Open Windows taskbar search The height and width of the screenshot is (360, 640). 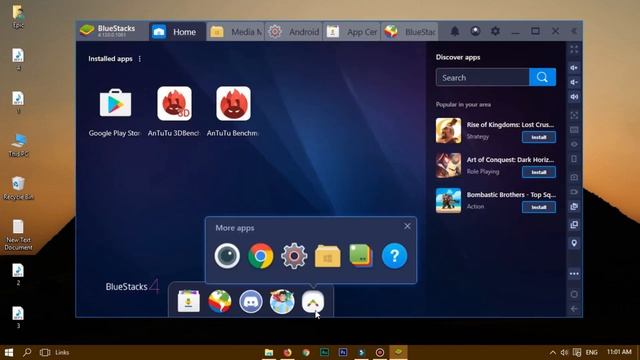27,352
